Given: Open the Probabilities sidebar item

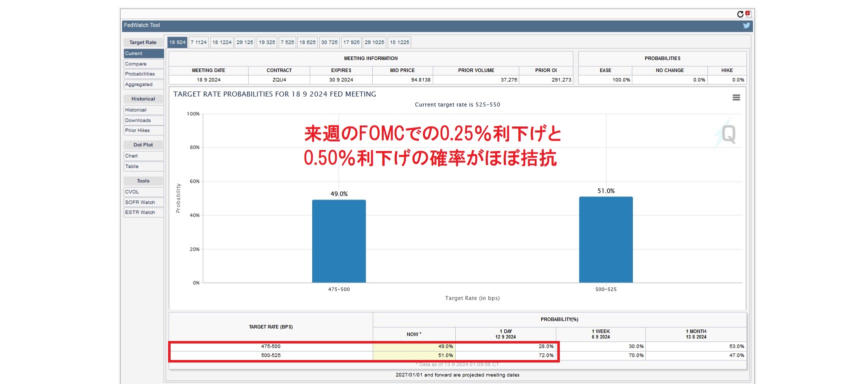Looking at the screenshot, I should tap(144, 74).
